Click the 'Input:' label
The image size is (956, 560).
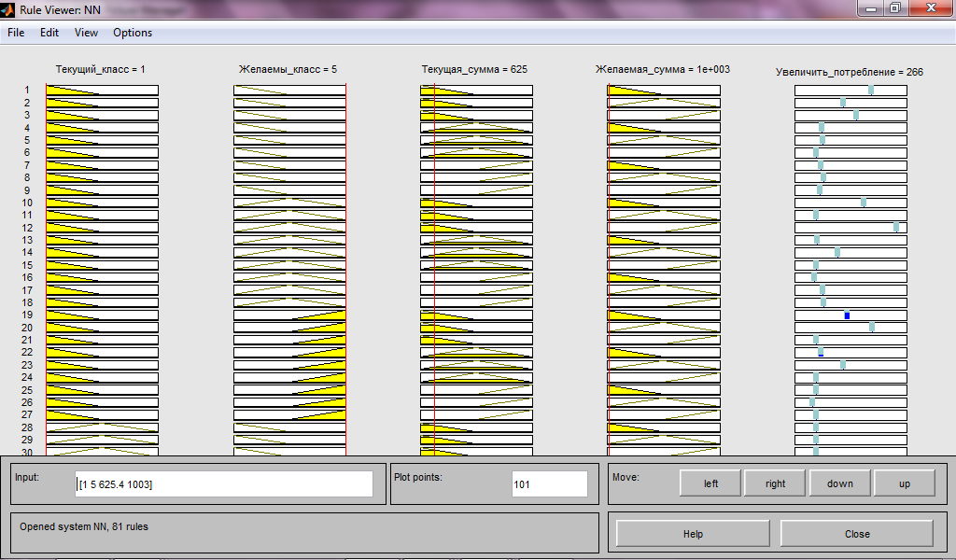pos(27,477)
